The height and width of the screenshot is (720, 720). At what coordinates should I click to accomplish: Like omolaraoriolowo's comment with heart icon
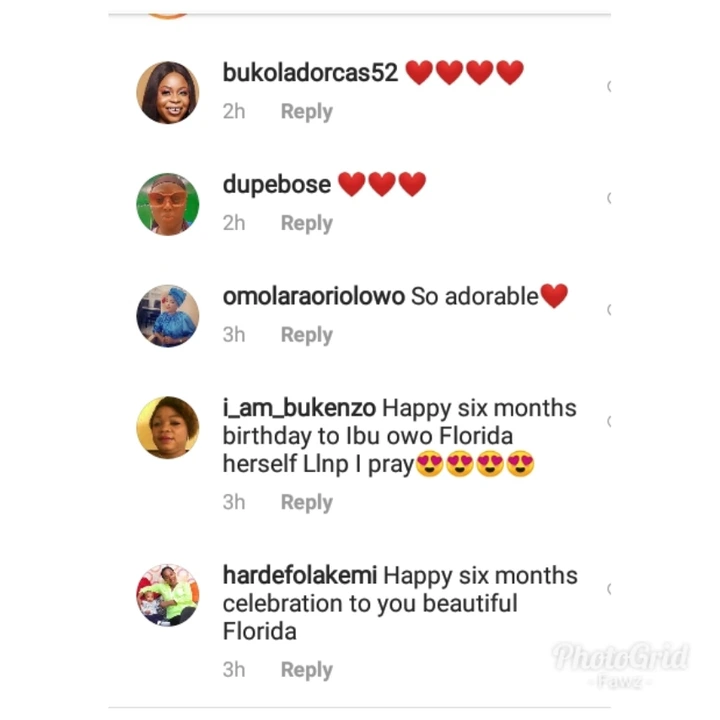608,310
